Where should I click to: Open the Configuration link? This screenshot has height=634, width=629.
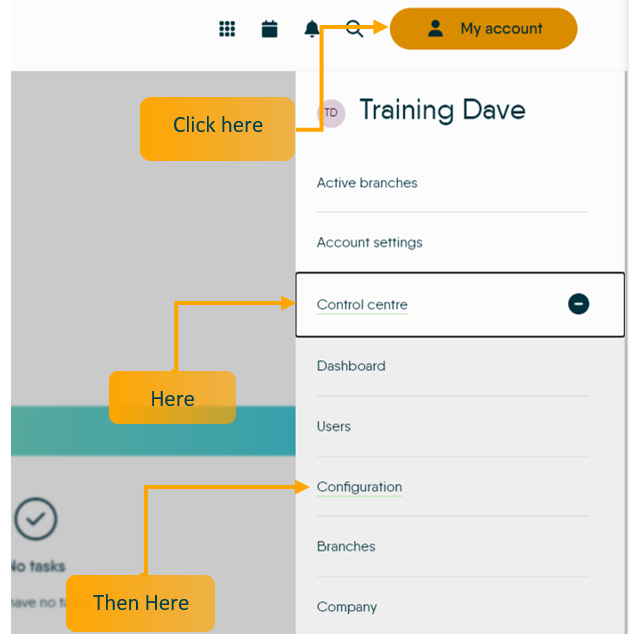[359, 487]
